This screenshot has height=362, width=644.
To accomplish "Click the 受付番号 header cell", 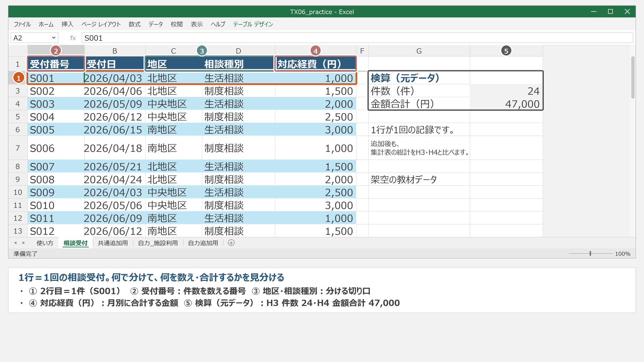I will (56, 64).
